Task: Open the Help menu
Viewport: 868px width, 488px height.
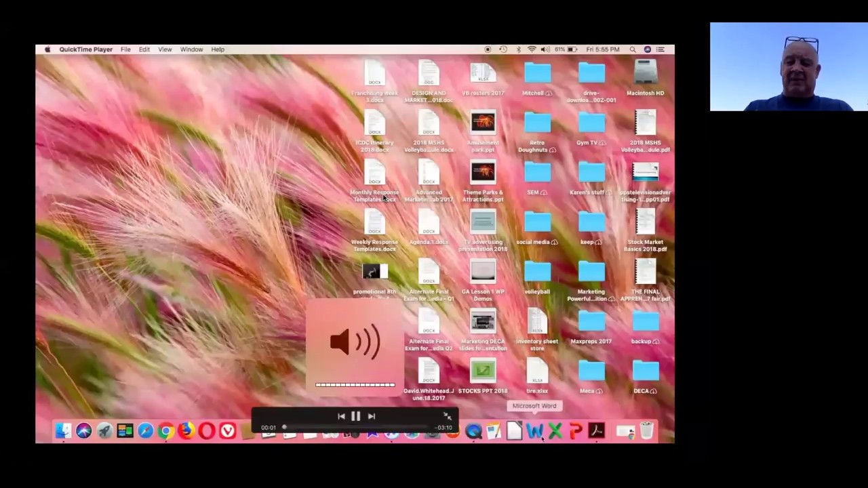Action: point(218,49)
